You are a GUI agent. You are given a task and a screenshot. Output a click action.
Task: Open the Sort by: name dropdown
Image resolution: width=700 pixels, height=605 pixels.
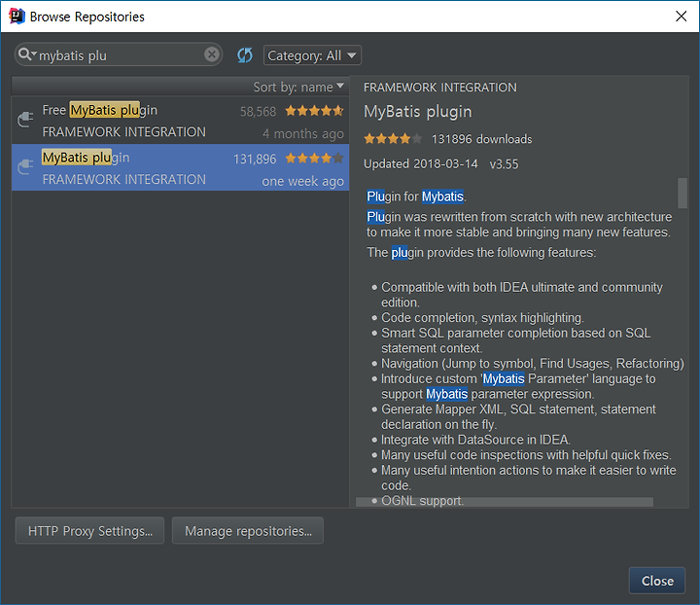[x=298, y=87]
